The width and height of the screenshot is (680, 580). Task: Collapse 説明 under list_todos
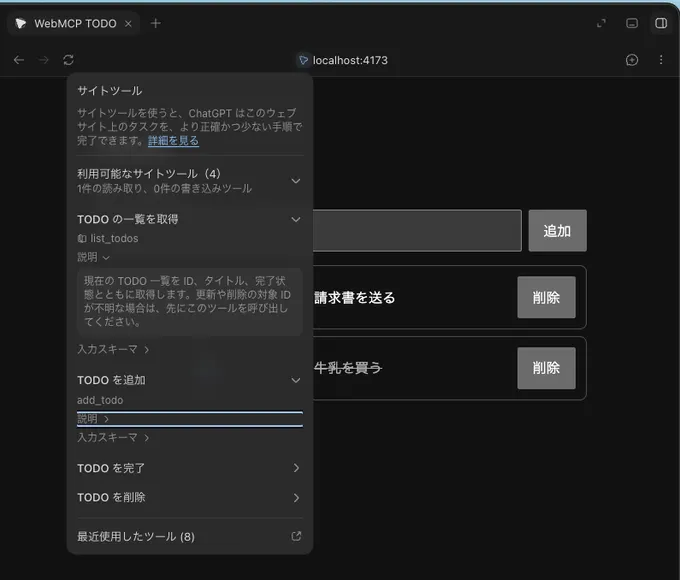[93, 257]
